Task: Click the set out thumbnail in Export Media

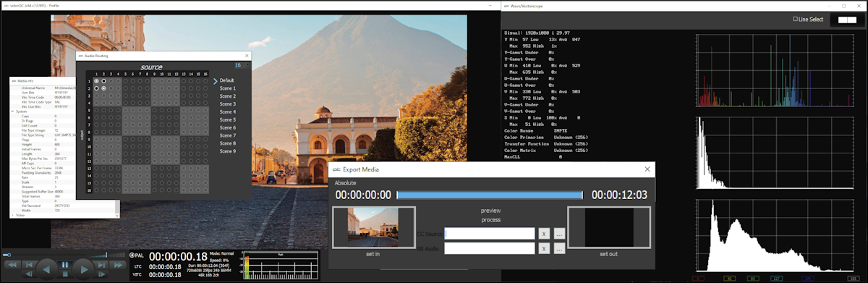Action: pos(609,228)
